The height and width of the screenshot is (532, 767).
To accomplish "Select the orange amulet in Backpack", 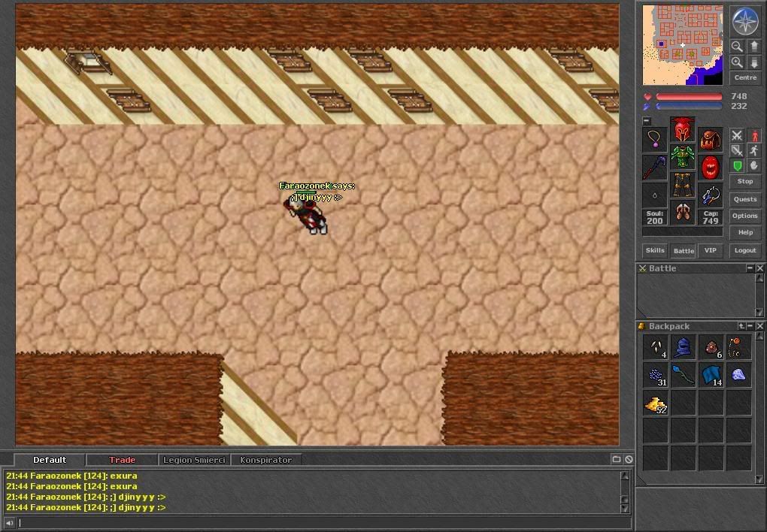I will [738, 347].
